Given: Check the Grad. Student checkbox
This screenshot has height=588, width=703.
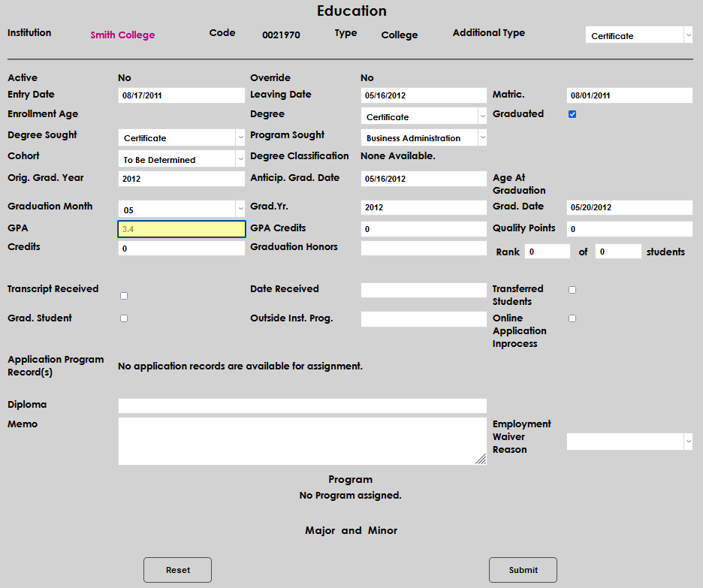Looking at the screenshot, I should pyautogui.click(x=124, y=318).
